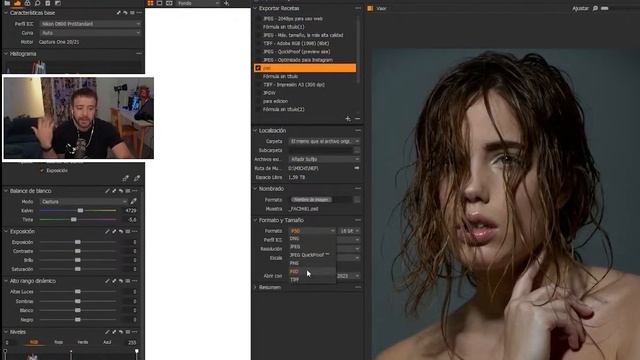
Task: Click the Subcarpeta input field
Action: (320, 150)
